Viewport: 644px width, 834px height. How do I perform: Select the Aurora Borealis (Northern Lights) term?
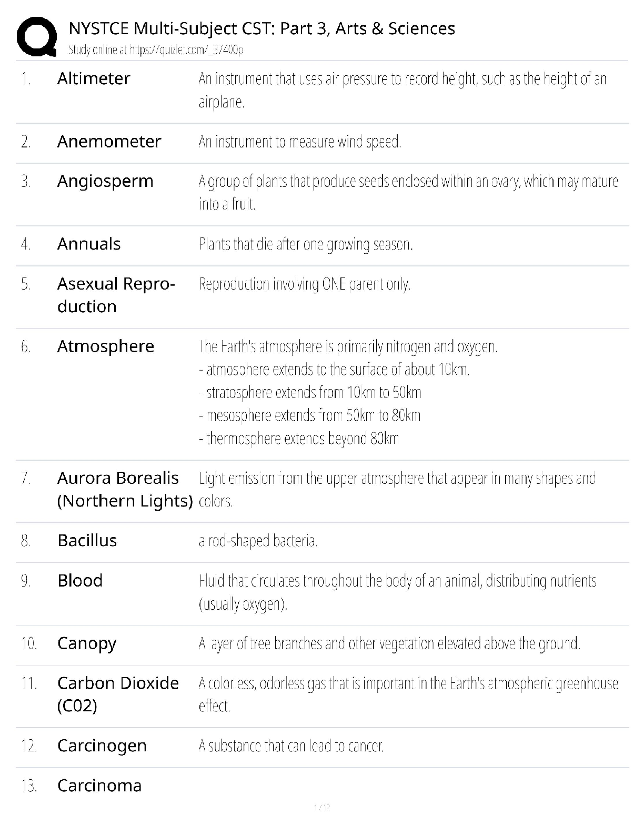(125, 489)
